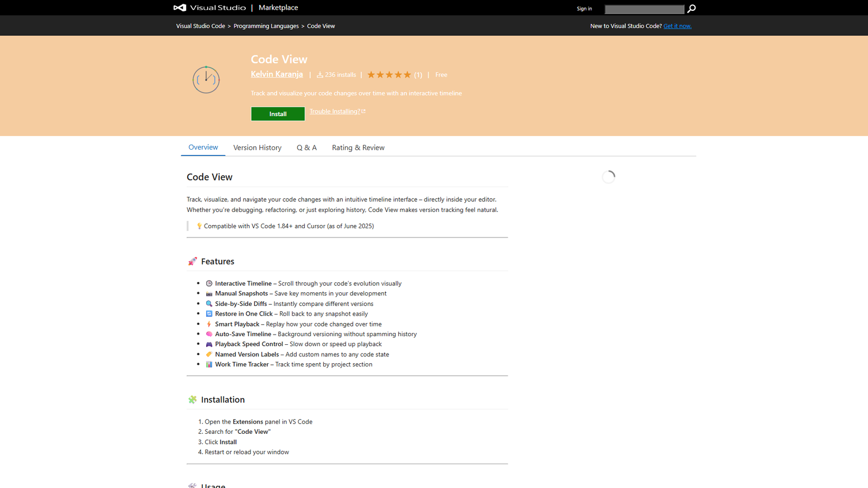Click the search magnifier icon
Screen dimensions: 868x488
tap(691, 9)
